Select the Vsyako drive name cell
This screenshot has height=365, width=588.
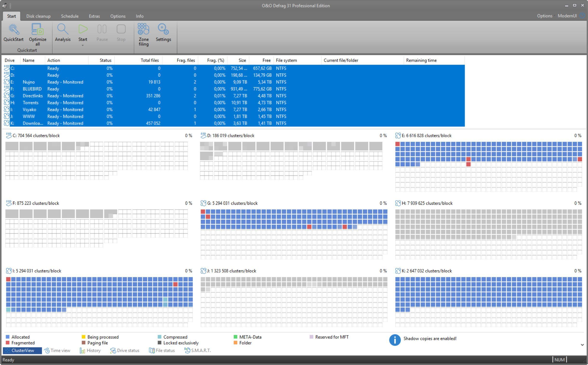pos(29,110)
